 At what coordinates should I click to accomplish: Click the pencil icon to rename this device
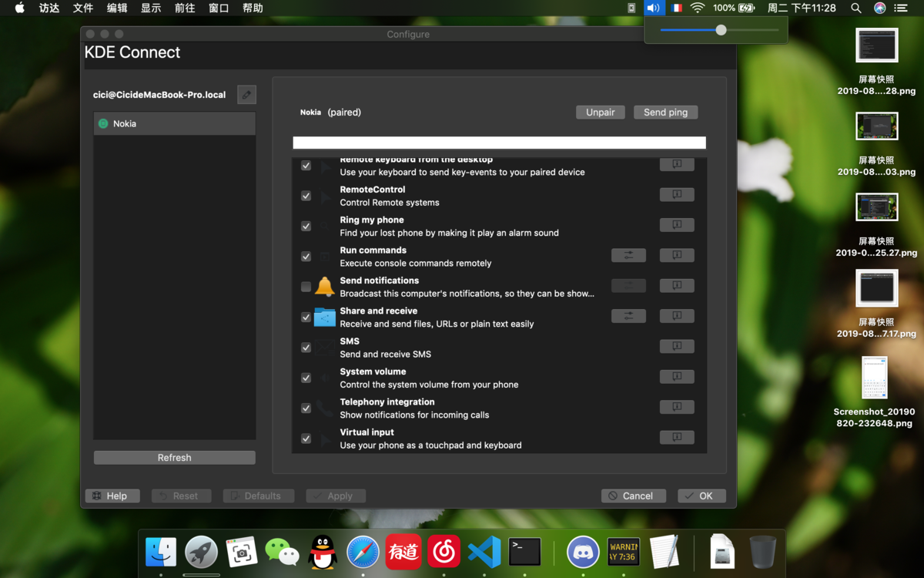click(x=246, y=95)
